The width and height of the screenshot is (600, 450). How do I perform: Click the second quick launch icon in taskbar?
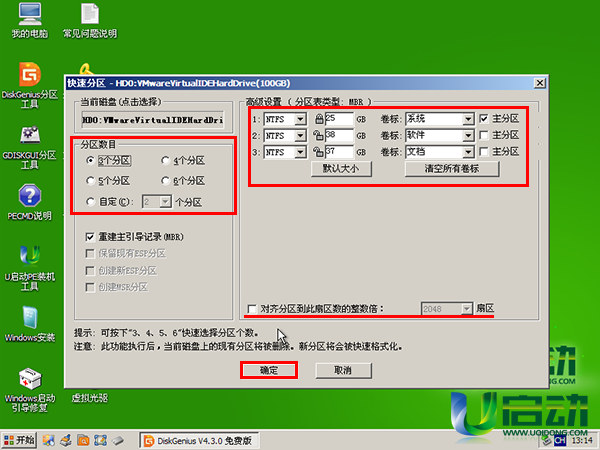(x=66, y=440)
